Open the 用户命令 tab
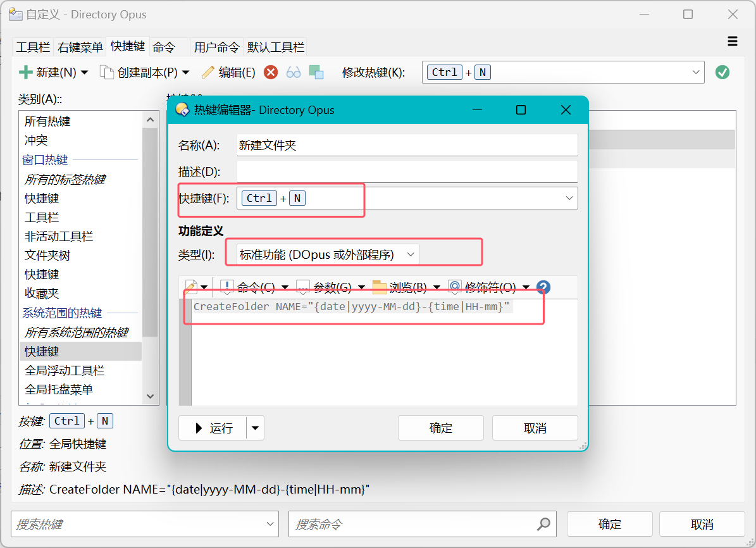 [x=217, y=47]
